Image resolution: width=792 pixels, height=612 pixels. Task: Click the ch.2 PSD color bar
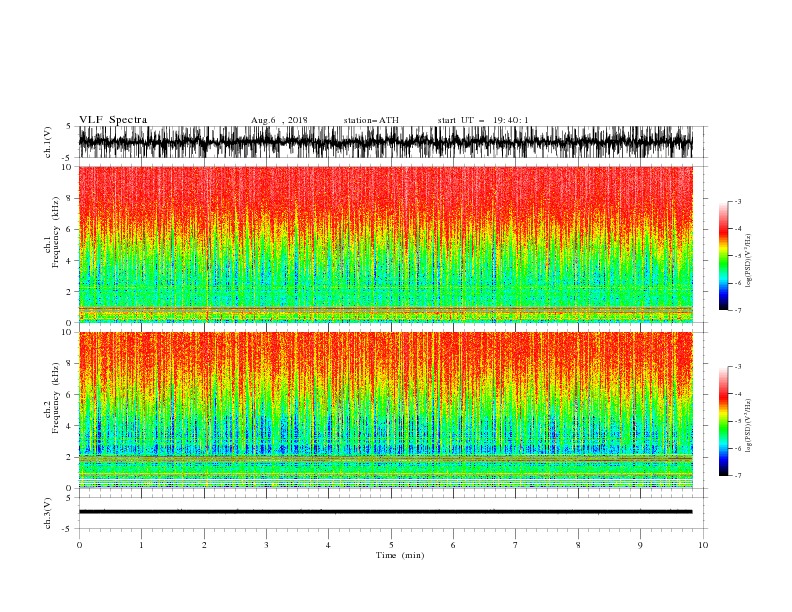point(723,421)
